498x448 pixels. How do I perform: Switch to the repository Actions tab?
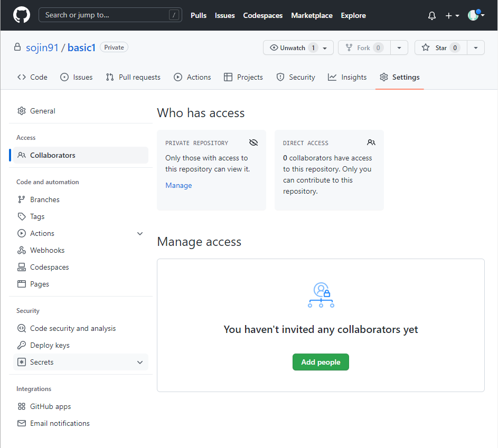point(192,77)
